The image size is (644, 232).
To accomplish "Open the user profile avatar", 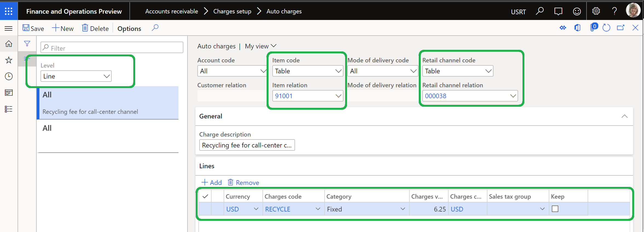I will pos(633,10).
